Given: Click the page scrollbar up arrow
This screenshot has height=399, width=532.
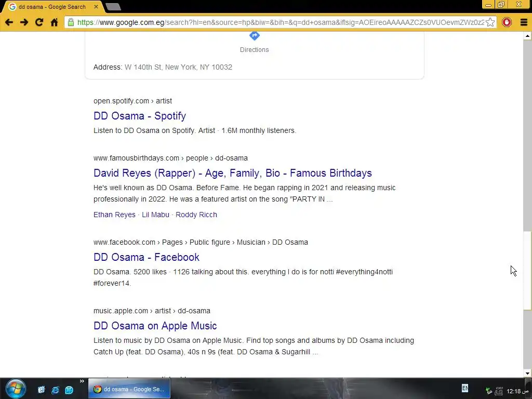Looking at the screenshot, I should point(527,36).
